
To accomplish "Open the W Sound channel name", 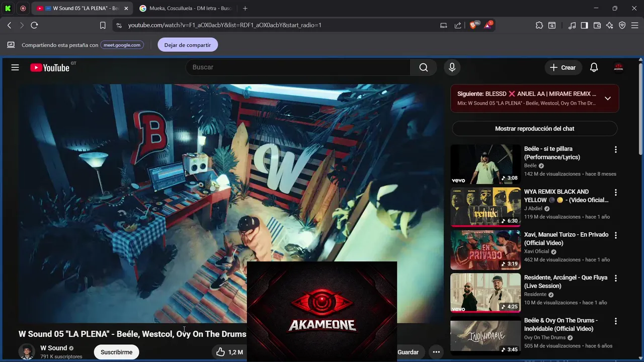I will click(x=53, y=348).
